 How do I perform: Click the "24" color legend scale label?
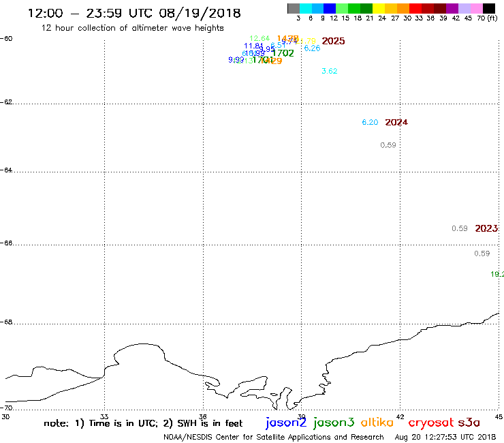click(382, 18)
